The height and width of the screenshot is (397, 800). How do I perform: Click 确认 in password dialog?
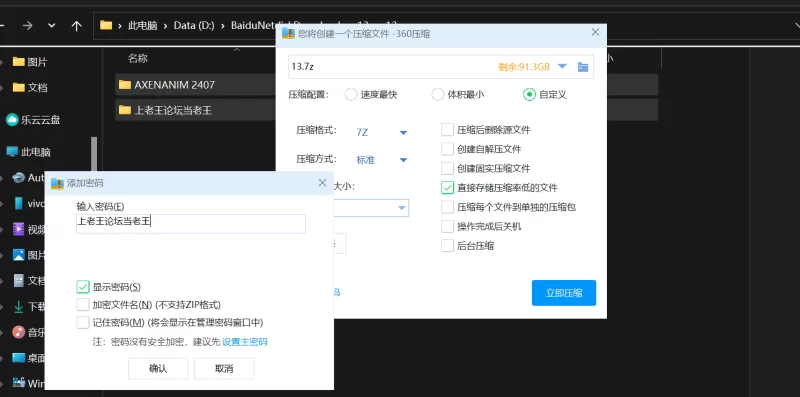(x=158, y=368)
